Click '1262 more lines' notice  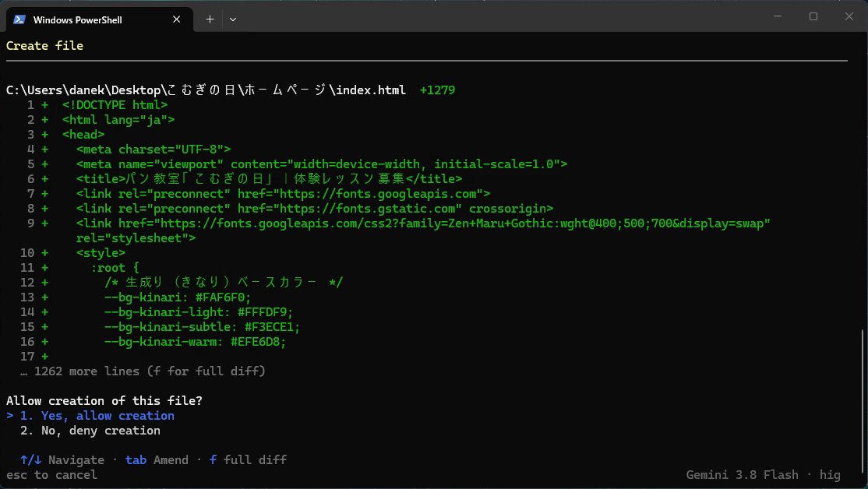(143, 371)
